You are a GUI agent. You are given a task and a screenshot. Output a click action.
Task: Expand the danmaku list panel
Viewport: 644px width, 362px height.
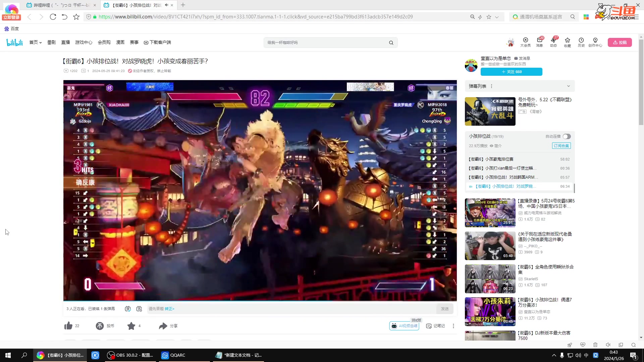(569, 86)
